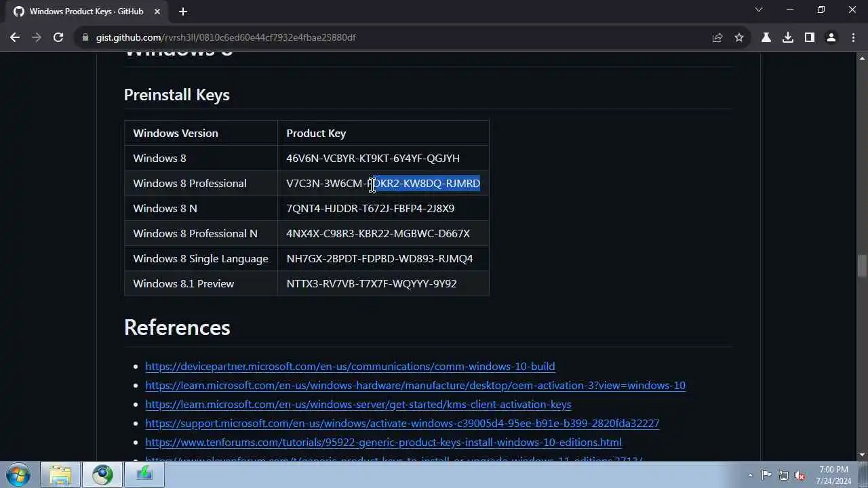Image resolution: width=868 pixels, height=488 pixels.
Task: Open Windows Explorer from taskbar
Action: click(60, 474)
